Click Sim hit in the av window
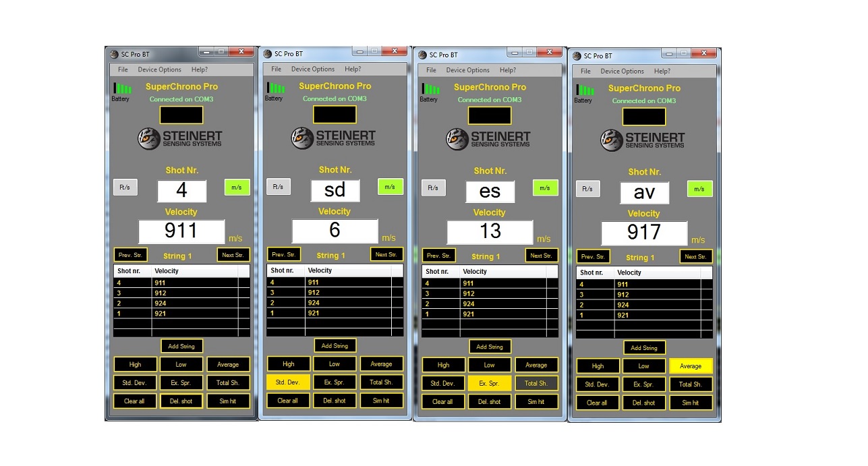The image size is (868, 466). [x=691, y=403]
